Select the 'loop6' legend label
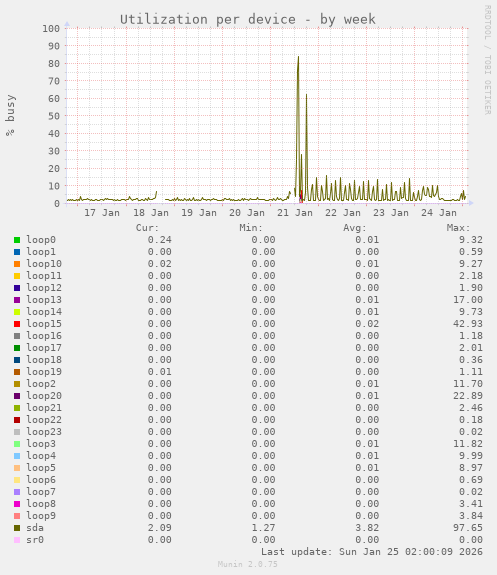497x575 pixels. pyautogui.click(x=41, y=480)
